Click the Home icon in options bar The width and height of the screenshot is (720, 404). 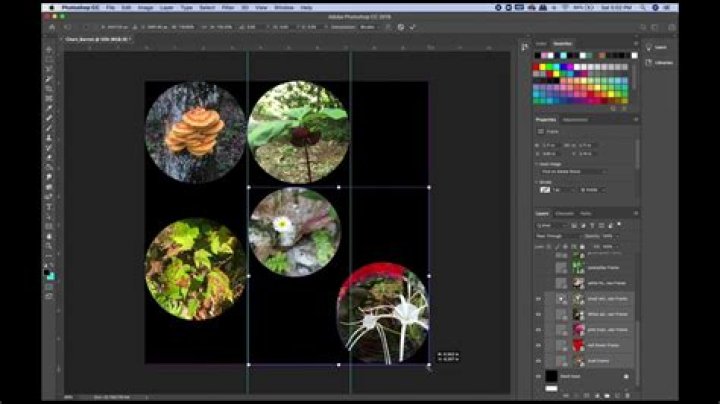click(52, 27)
